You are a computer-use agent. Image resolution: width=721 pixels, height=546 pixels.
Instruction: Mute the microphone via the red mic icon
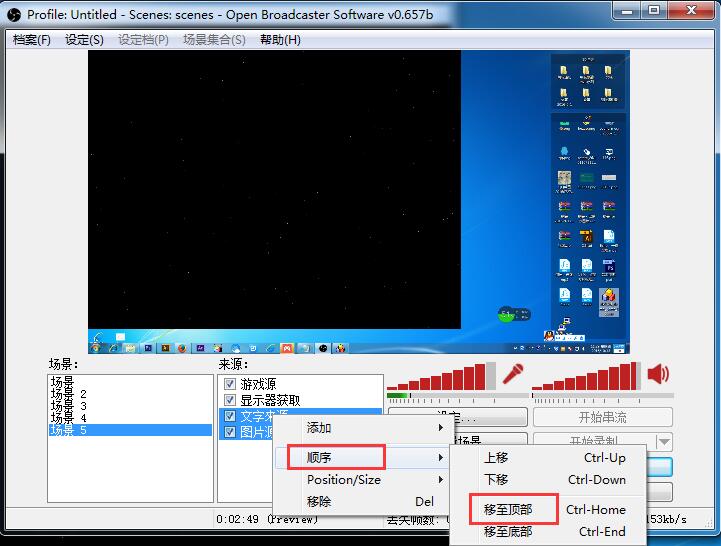tap(513, 374)
